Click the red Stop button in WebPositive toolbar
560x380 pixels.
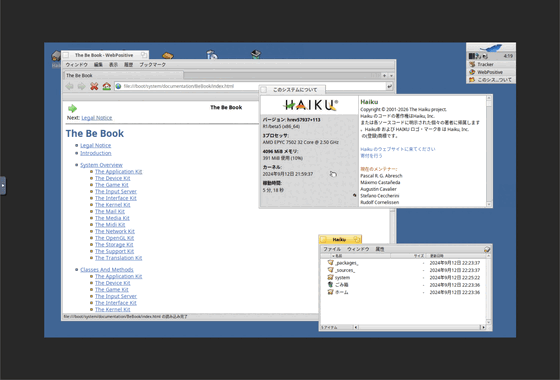94,86
